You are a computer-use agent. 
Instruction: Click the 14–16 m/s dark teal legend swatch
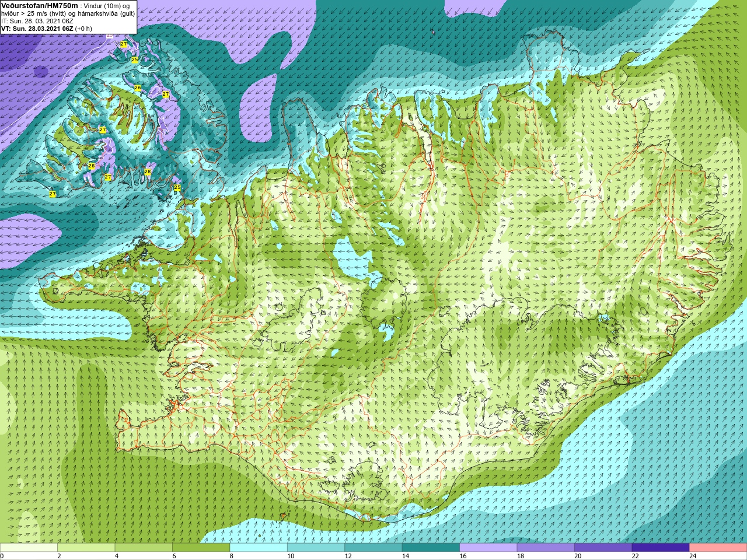pyautogui.click(x=431, y=548)
